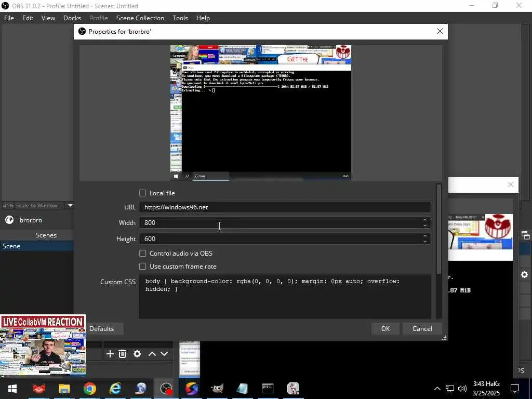Screen dimensions: 532x399
Task: Click the properties panel vertical scrollbar
Action: pos(438,229)
